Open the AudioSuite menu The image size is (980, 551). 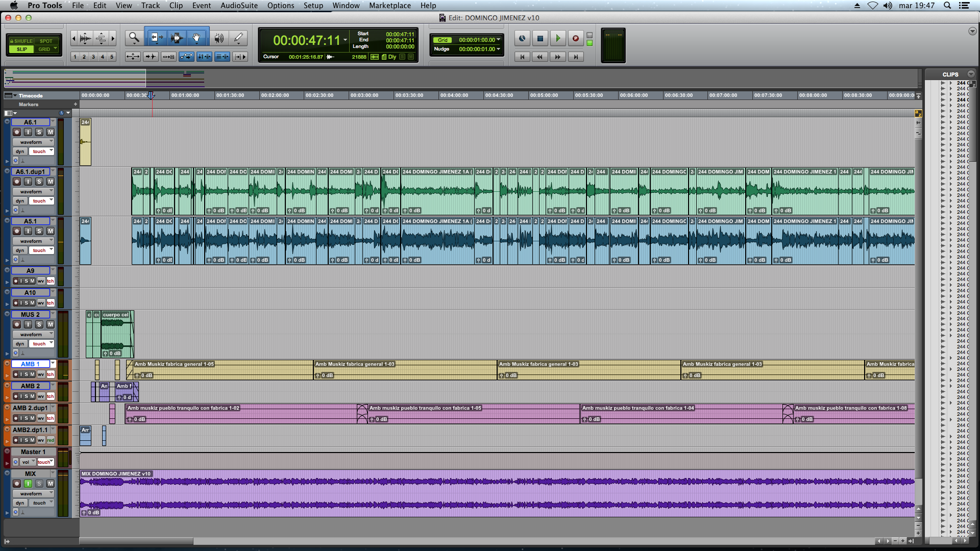pos(239,6)
